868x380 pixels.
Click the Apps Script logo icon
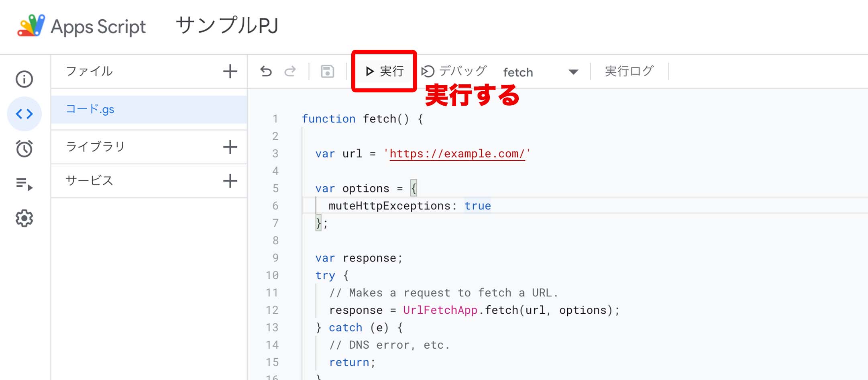coord(31,26)
